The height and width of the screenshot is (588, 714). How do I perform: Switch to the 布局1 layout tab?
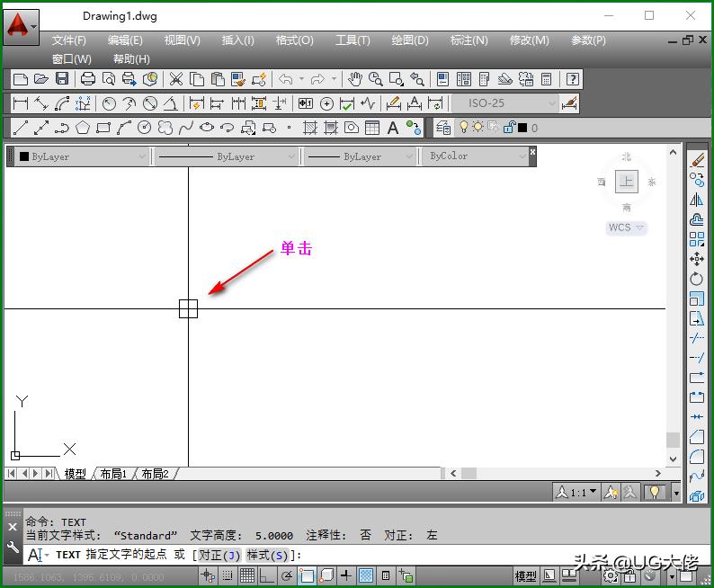click(x=113, y=474)
